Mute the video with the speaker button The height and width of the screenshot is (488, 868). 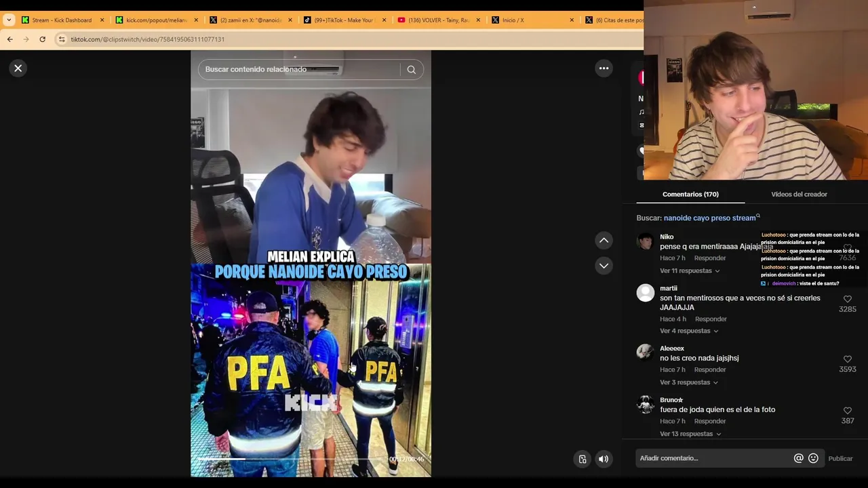click(603, 459)
